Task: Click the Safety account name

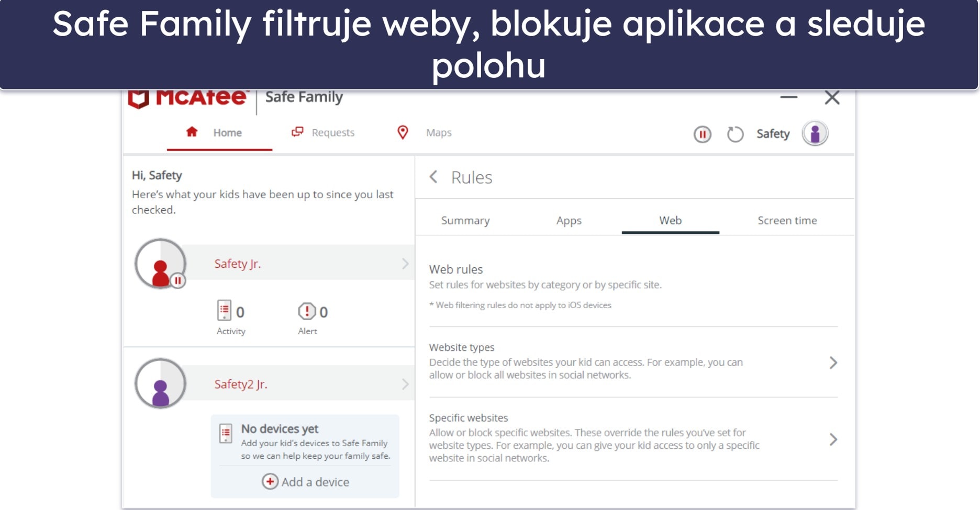Action: 773,134
